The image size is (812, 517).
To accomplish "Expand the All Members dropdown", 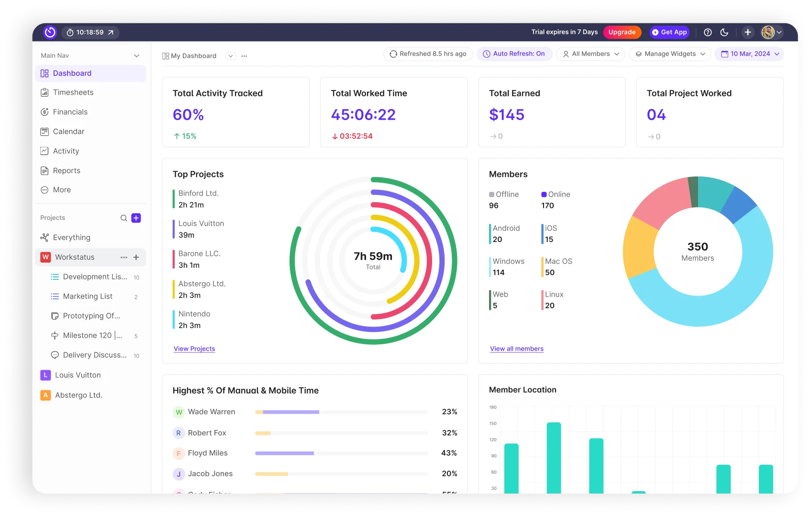I will coord(591,54).
